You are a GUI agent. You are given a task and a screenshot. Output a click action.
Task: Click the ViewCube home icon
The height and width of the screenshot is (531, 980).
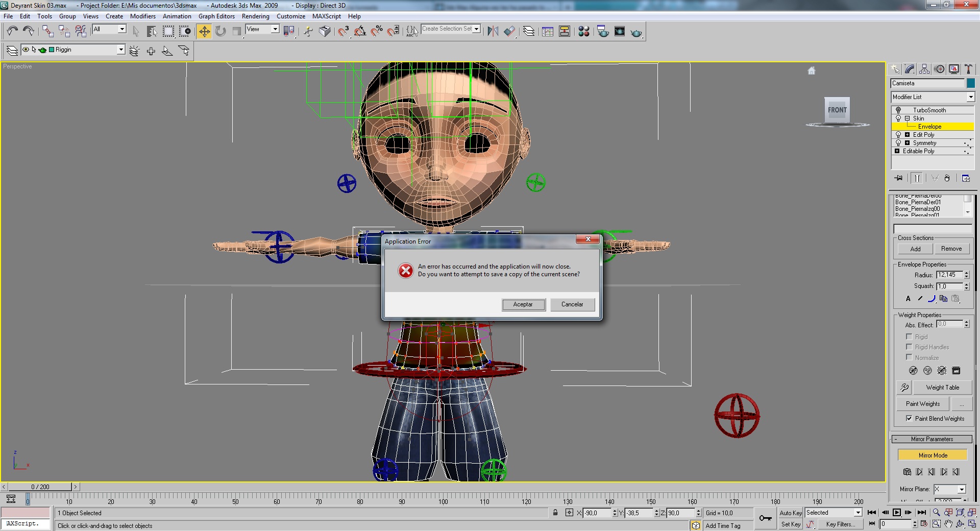coord(812,70)
